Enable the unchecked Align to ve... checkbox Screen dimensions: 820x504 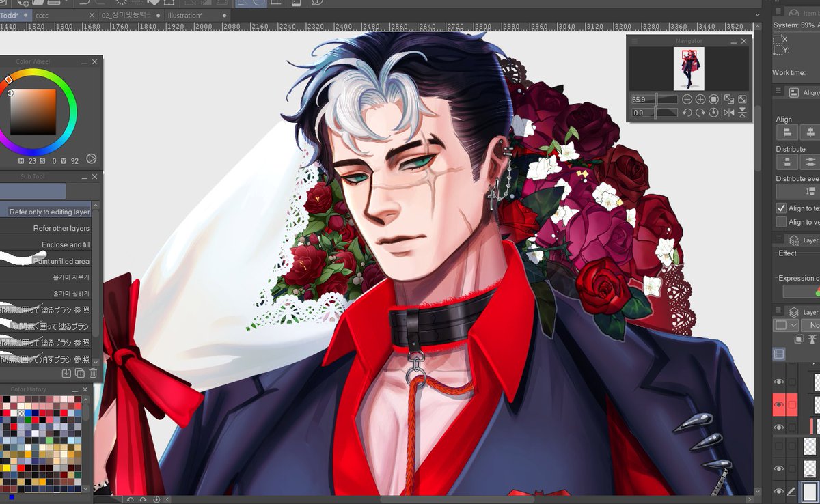(781, 222)
